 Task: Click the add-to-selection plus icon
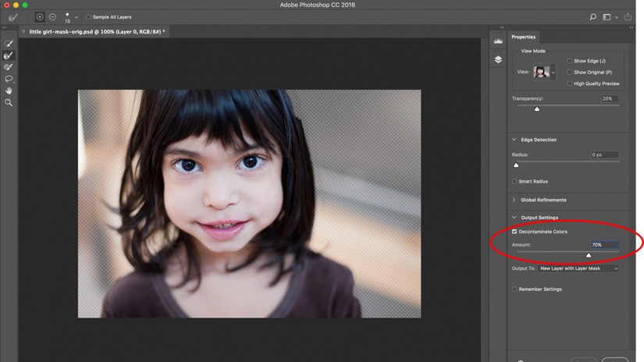pos(40,16)
